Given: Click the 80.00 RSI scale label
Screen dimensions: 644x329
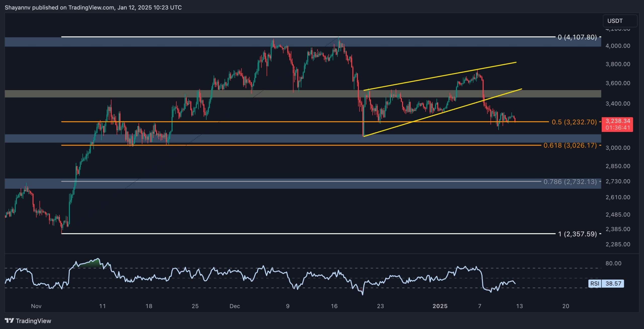Looking at the screenshot, I should click(613, 263).
